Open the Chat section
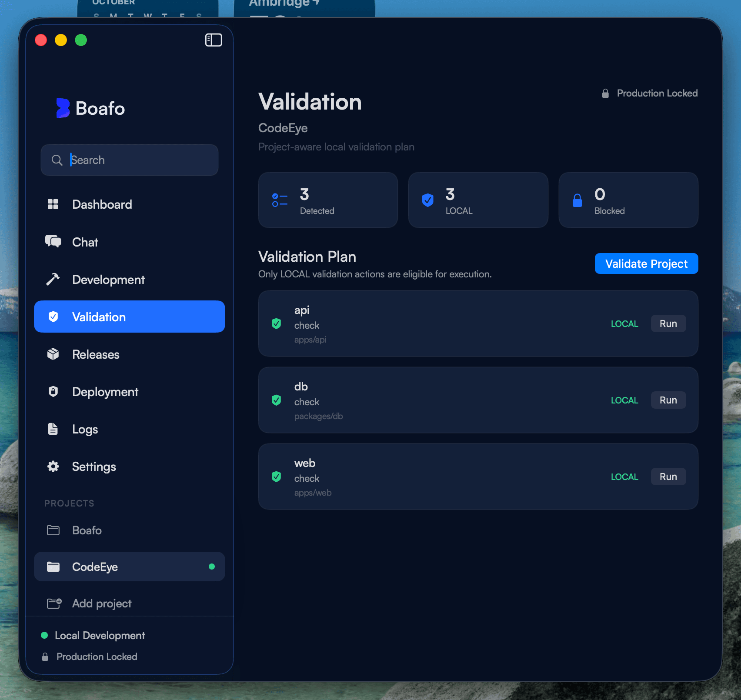This screenshot has height=700, width=741. click(x=130, y=242)
